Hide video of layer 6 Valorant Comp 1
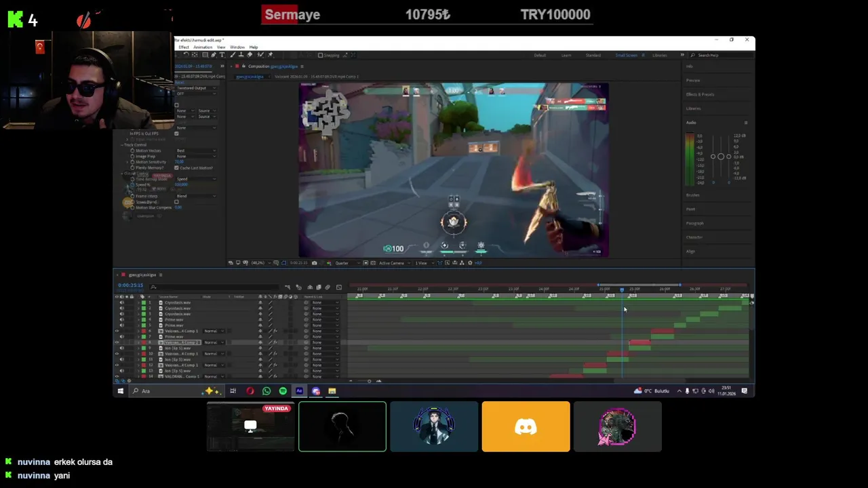 click(x=117, y=331)
